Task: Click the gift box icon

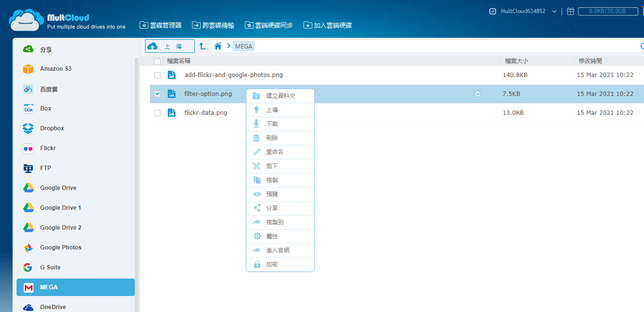Action: tap(570, 11)
